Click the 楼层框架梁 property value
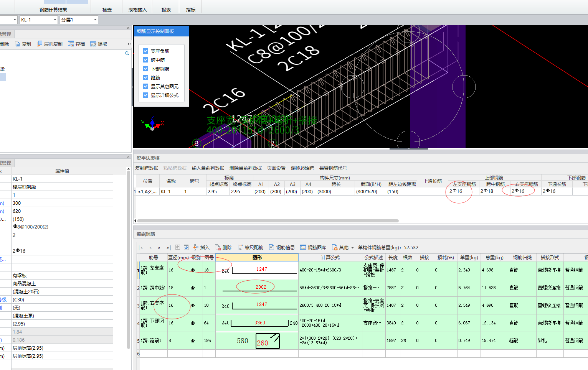588x370 pixels. (62, 187)
